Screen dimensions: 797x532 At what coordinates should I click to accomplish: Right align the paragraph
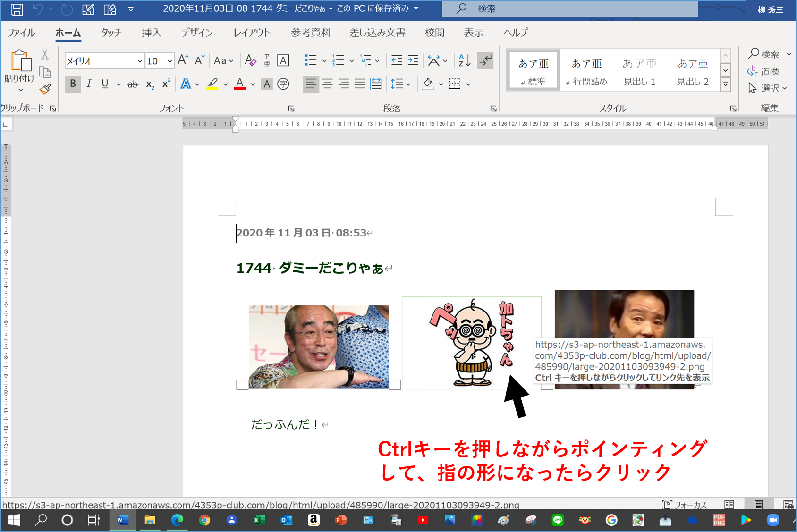point(344,84)
